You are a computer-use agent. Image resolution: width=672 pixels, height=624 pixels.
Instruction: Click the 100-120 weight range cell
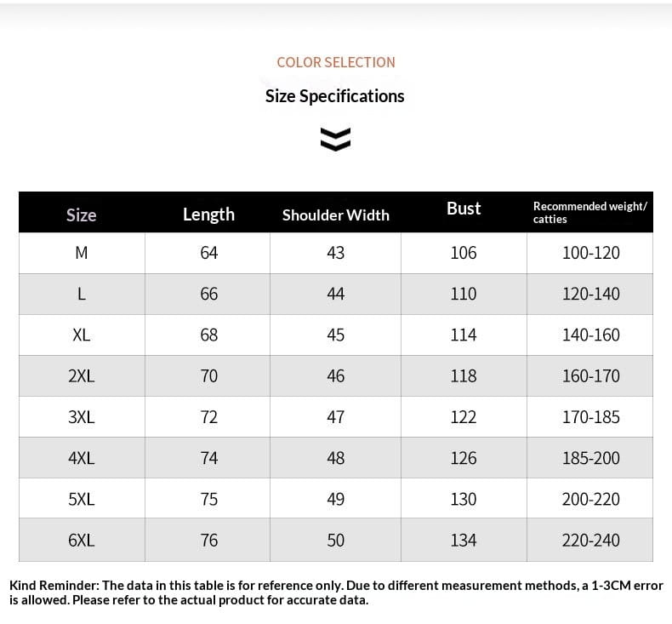(x=590, y=253)
